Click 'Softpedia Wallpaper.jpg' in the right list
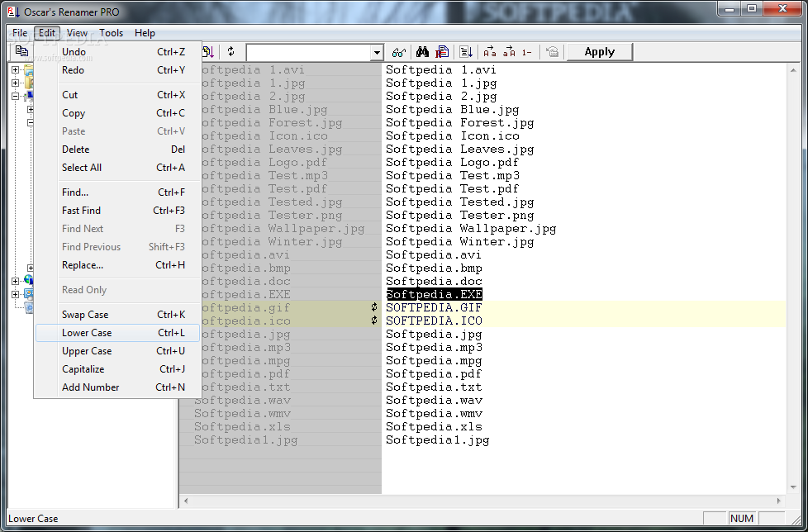Viewport: 808px width, 532px height. pyautogui.click(x=471, y=228)
